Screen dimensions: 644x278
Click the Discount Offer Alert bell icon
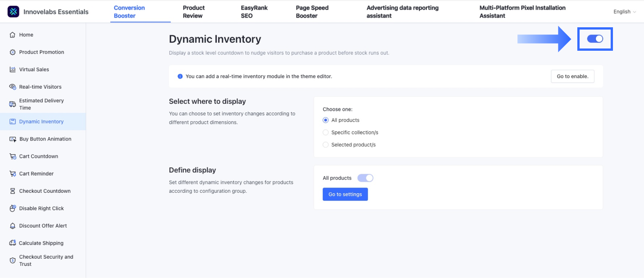tap(13, 226)
